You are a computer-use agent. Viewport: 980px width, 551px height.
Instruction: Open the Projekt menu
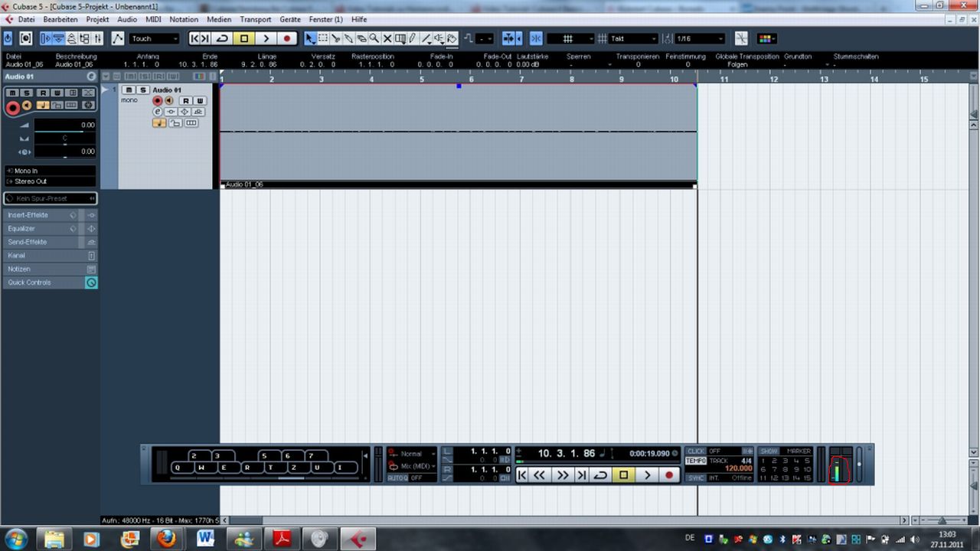pyautogui.click(x=97, y=19)
